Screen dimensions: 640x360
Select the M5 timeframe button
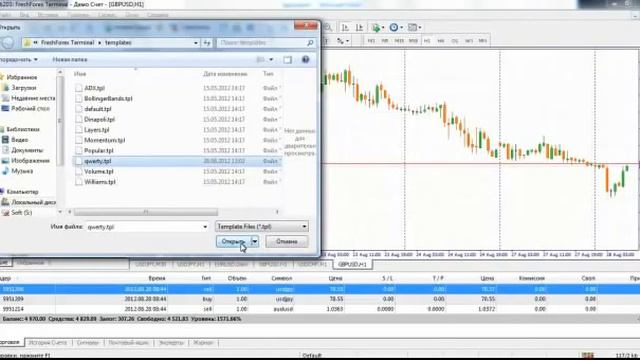coord(384,41)
